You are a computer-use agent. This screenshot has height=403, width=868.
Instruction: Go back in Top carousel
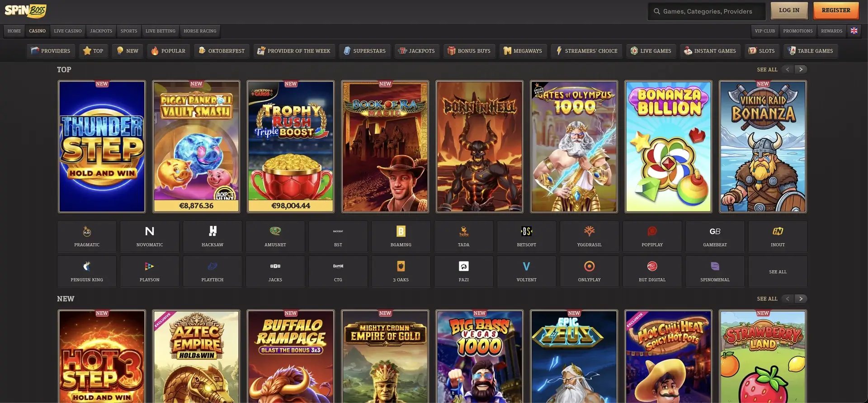pos(788,70)
